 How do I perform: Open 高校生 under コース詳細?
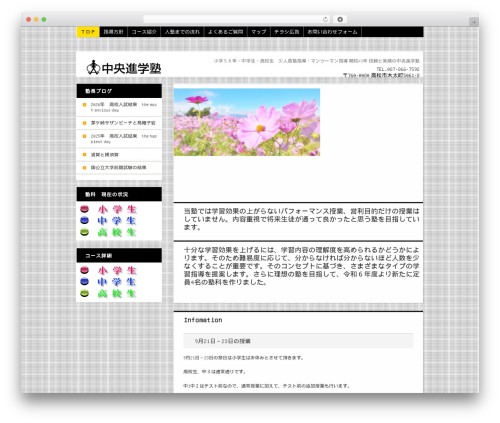click(117, 293)
